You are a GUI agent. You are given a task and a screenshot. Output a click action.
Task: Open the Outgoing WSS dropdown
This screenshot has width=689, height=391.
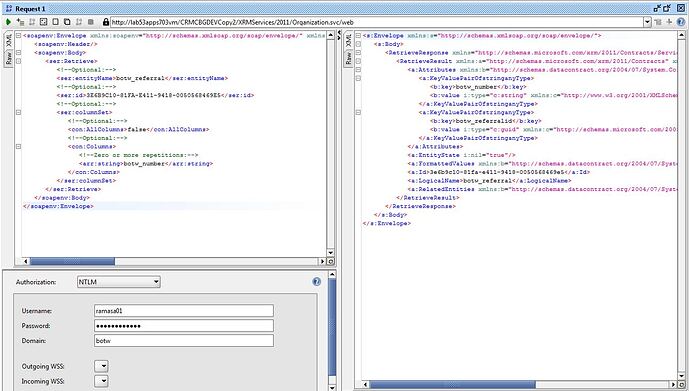tap(102, 366)
